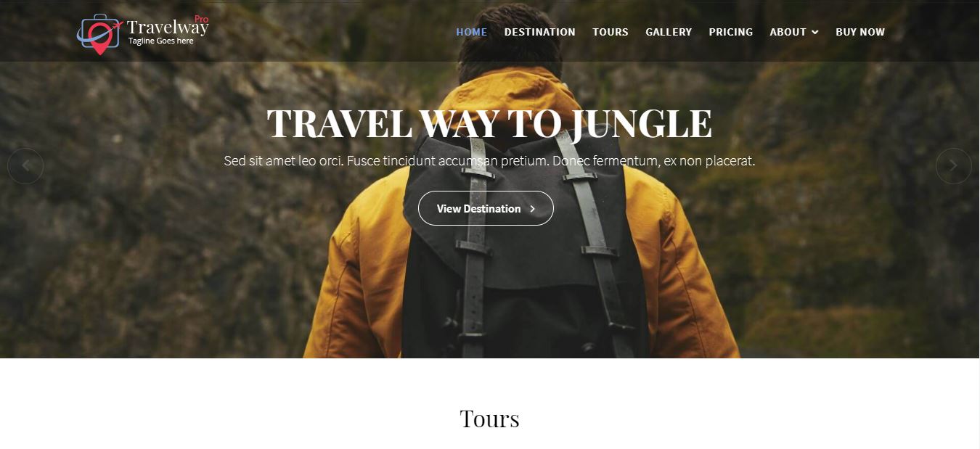The image size is (980, 449).
Task: Open the Gallery page link
Action: (669, 32)
